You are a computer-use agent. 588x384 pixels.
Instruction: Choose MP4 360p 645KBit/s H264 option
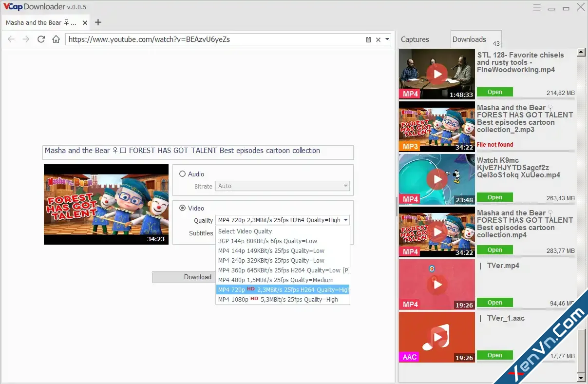tap(283, 270)
